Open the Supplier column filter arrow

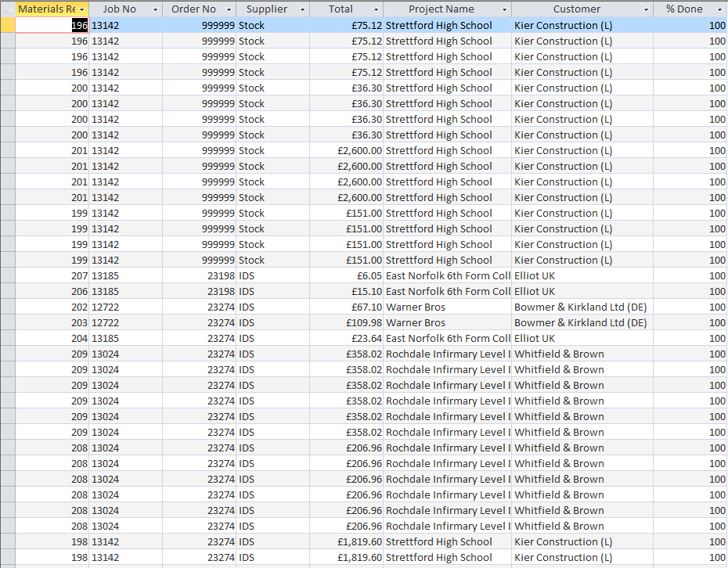click(302, 9)
